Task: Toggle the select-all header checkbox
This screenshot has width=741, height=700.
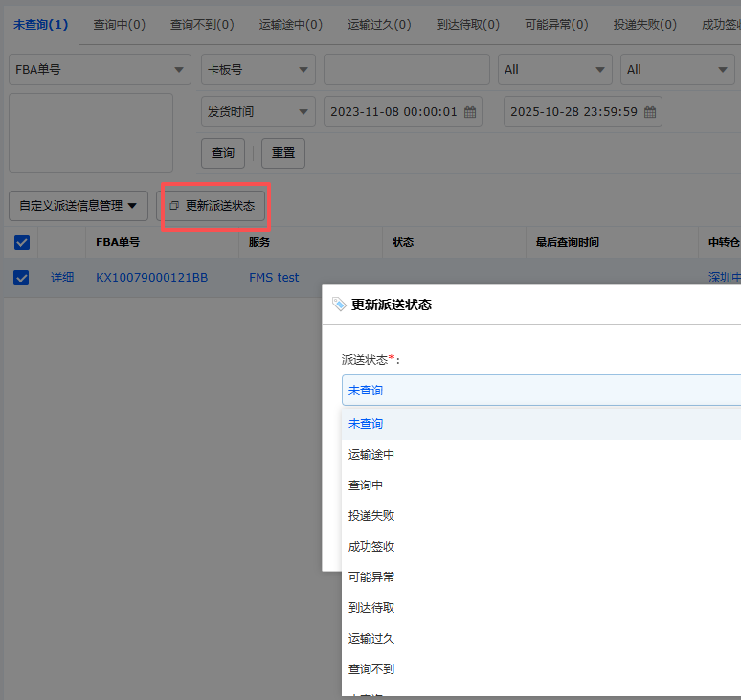Action: (22, 242)
